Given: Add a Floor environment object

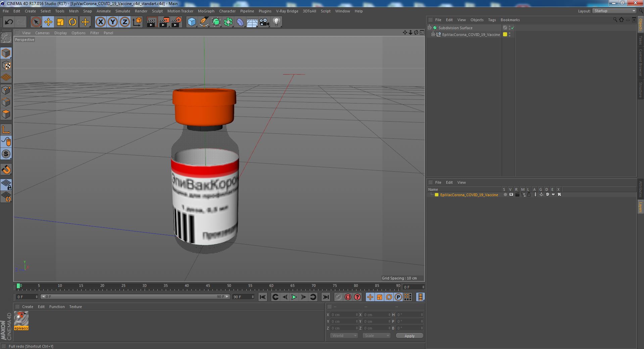Looking at the screenshot, I should pos(252,22).
